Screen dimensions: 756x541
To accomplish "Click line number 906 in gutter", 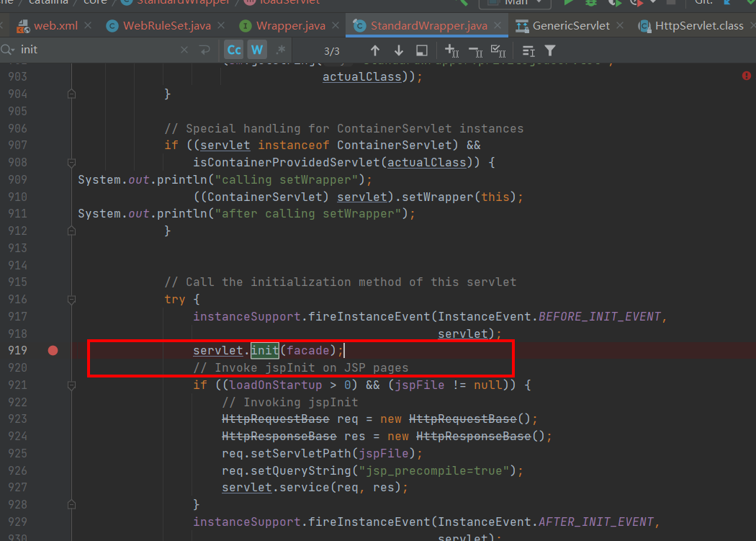I will pyautogui.click(x=17, y=128).
